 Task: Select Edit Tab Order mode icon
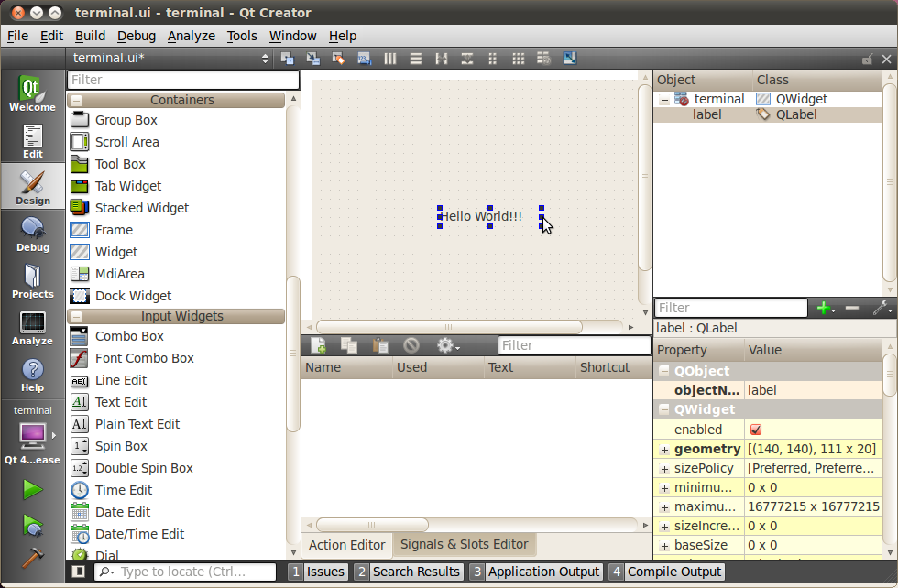pos(365,59)
